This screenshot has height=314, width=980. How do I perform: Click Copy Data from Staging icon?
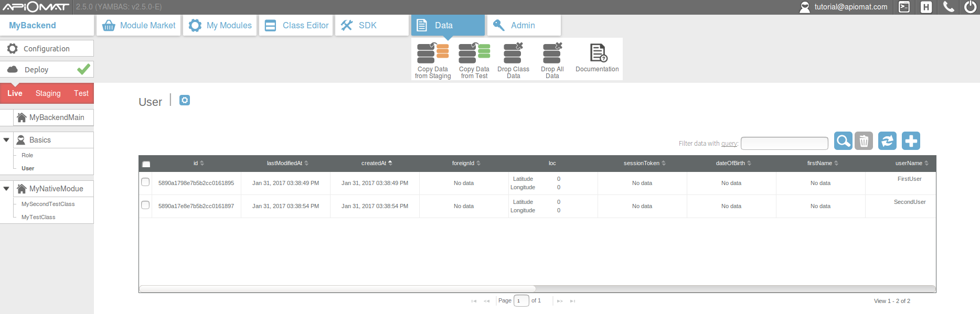[433, 53]
